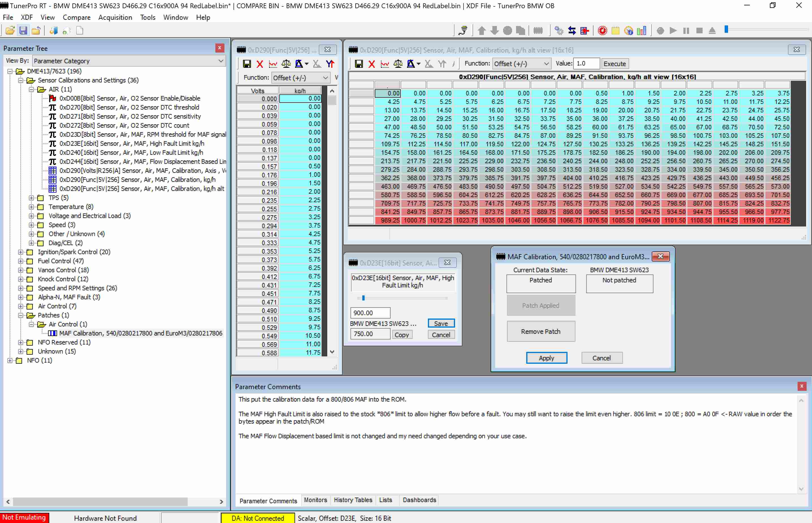Viewport: 812px width, 523px height.
Task: Click the 900.00 fault limit input field
Action: pos(370,313)
